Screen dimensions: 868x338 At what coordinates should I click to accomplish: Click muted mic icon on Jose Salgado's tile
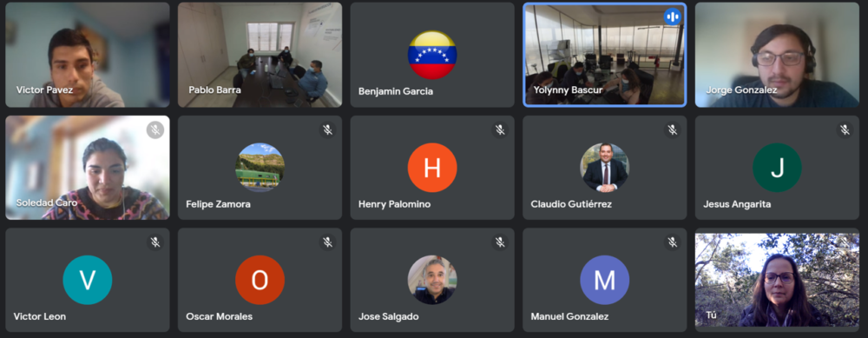coord(500,242)
